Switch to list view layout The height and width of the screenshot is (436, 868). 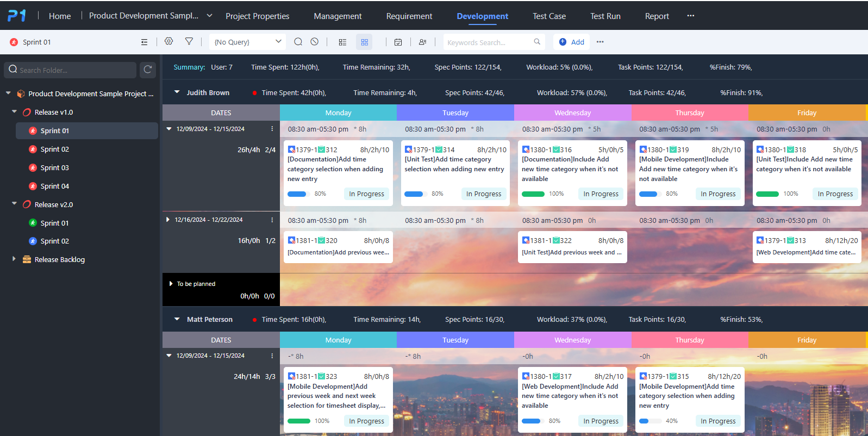(342, 42)
